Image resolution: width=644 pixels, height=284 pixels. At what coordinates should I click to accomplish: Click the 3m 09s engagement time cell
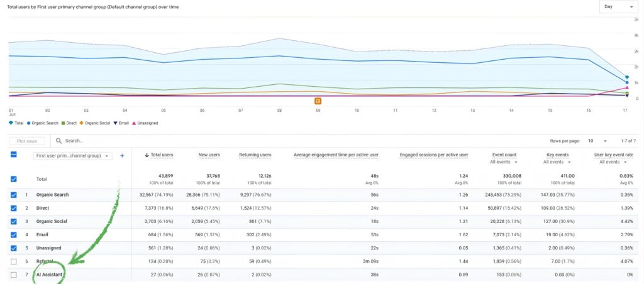[372, 261]
